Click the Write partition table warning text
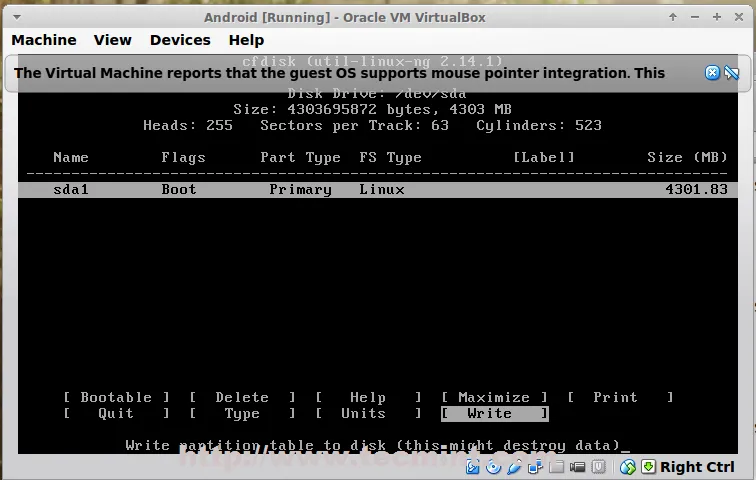756x480 pixels. 372,445
